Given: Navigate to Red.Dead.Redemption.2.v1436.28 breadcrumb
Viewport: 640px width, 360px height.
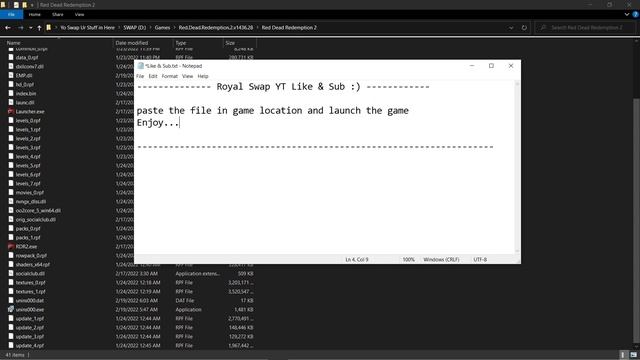Looking at the screenshot, I should point(216,28).
